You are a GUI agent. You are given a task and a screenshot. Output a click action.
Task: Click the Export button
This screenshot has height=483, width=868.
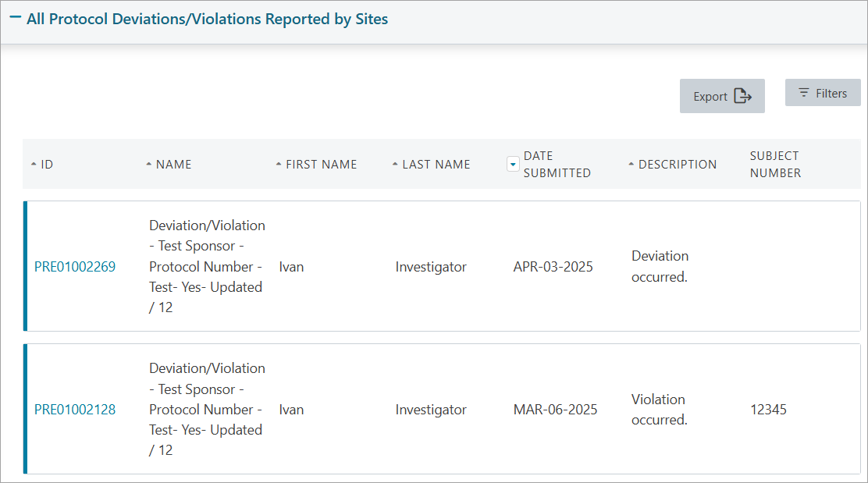(722, 95)
